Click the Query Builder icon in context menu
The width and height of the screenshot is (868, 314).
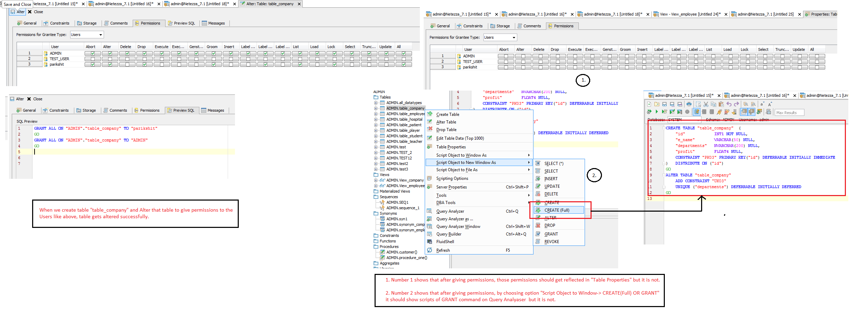coord(430,234)
